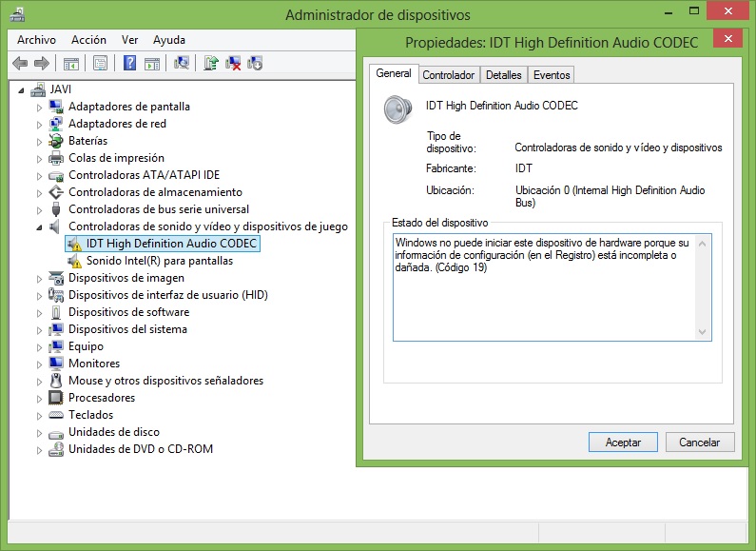The image size is (756, 551).
Task: Close the Propiedades dialog
Action: pyautogui.click(x=728, y=39)
